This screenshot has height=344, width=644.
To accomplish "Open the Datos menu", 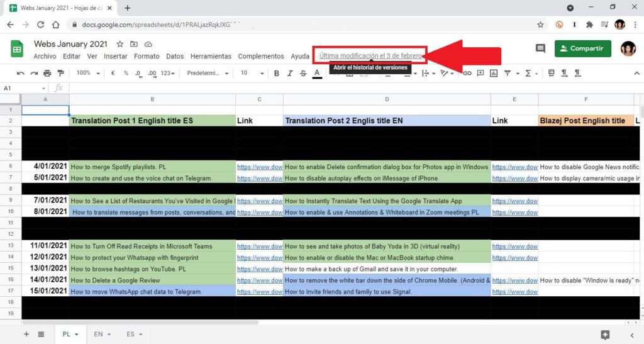I will pyautogui.click(x=175, y=56).
